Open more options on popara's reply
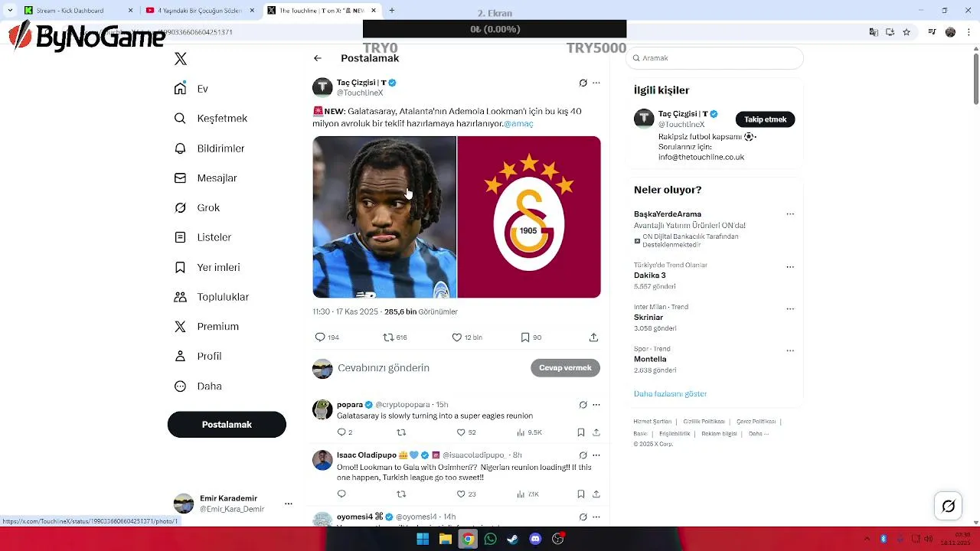This screenshot has width=980, height=551. 596,405
